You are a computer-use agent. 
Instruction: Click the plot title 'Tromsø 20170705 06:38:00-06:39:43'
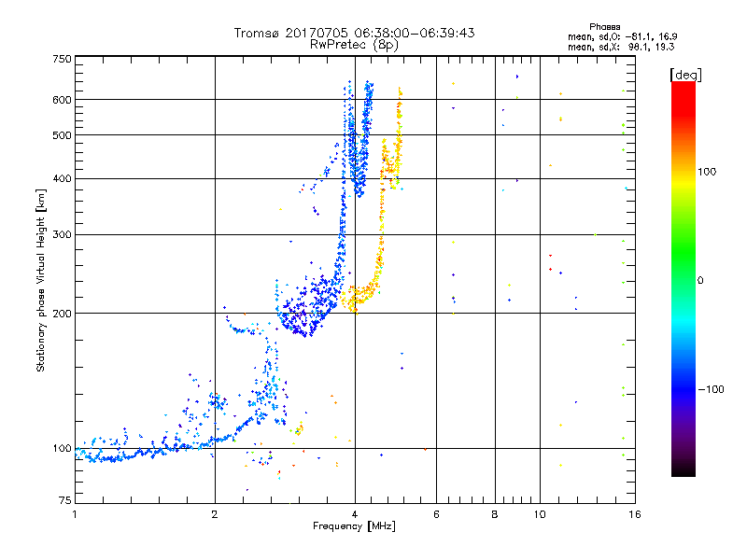point(354,33)
